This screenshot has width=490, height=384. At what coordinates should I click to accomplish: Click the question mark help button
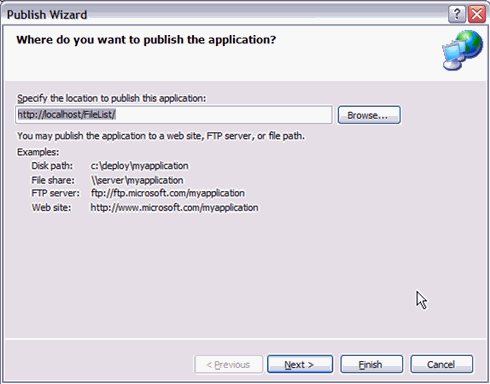click(x=457, y=14)
